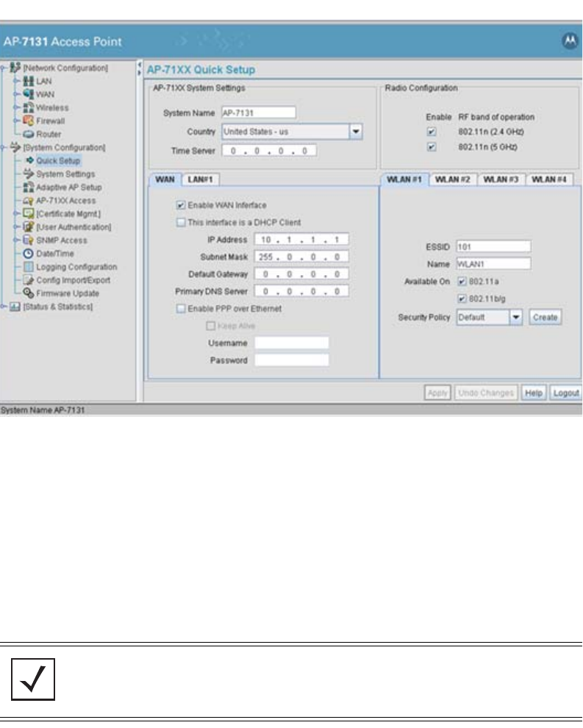This screenshot has width=583, height=728.
Task: Click the LAN icon in sidebar
Action: click(x=29, y=81)
